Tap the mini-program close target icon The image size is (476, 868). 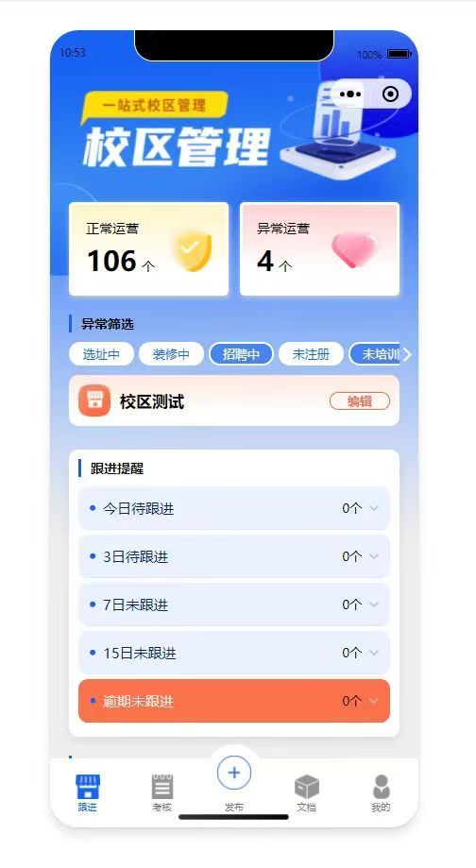[391, 94]
